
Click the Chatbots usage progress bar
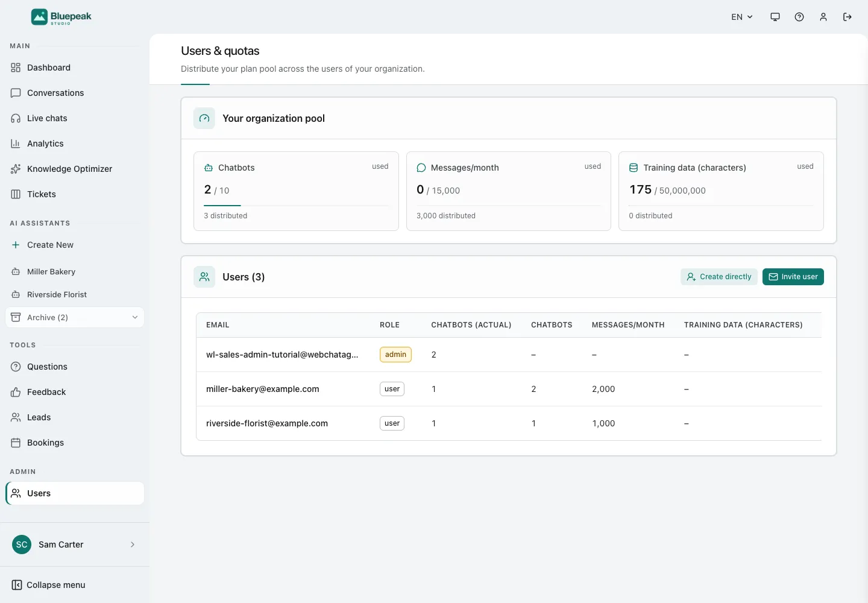pos(296,206)
